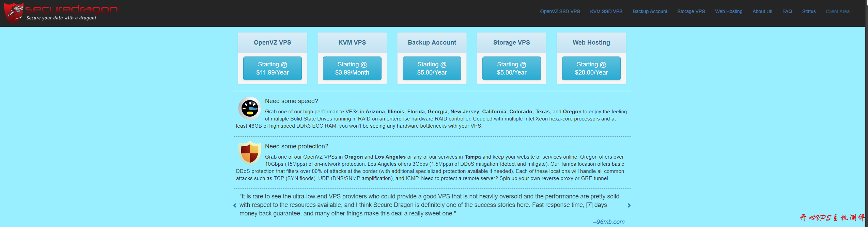Viewport: 868px width, 227px height.
Task: Click the SecureDragon dragon logo
Action: coord(14,12)
